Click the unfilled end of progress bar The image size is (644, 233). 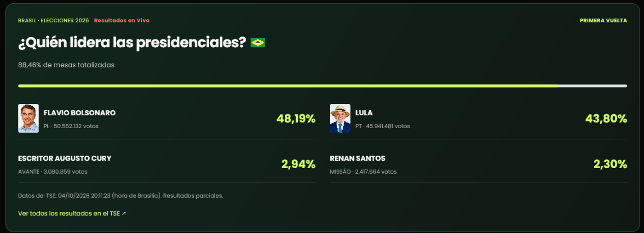(x=592, y=85)
